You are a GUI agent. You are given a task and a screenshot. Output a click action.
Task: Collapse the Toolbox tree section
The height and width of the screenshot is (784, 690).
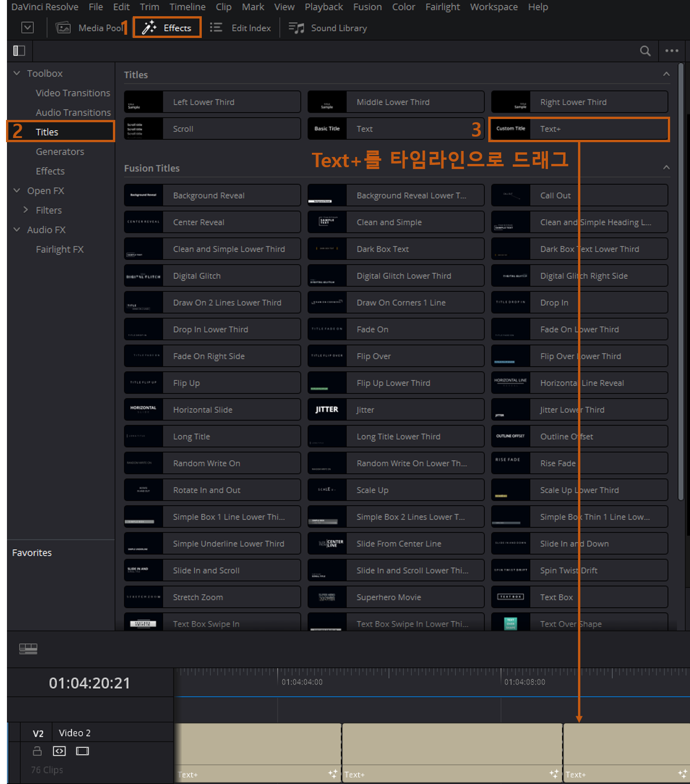17,73
